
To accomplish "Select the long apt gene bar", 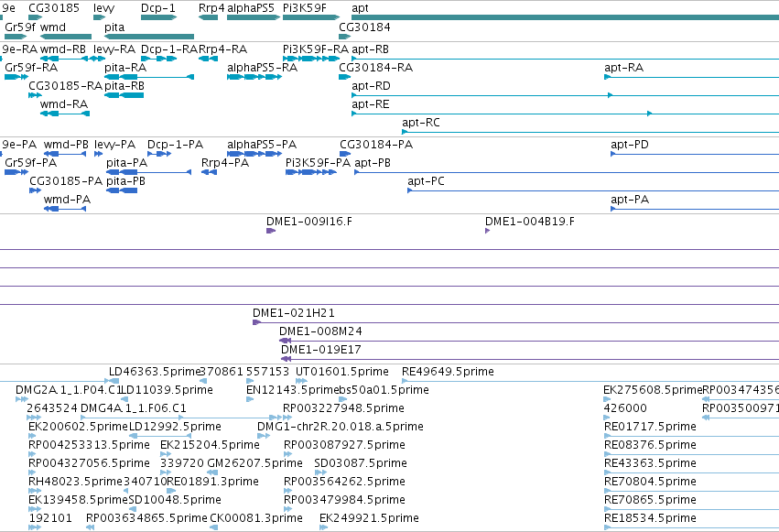I will 565,17.
